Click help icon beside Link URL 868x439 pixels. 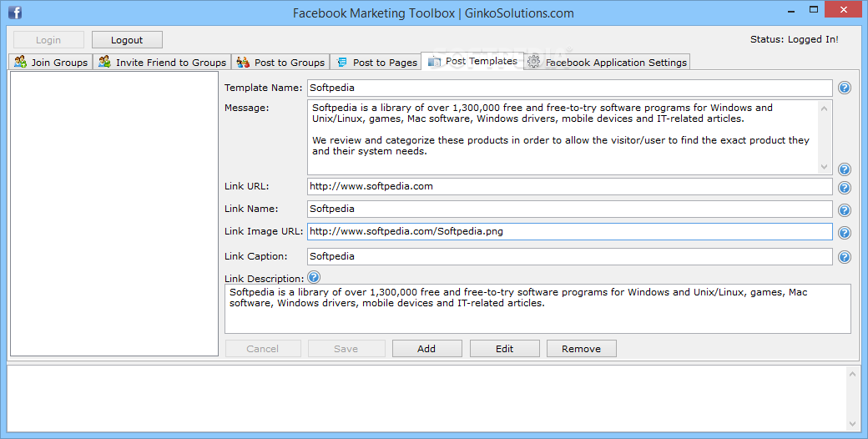point(844,188)
